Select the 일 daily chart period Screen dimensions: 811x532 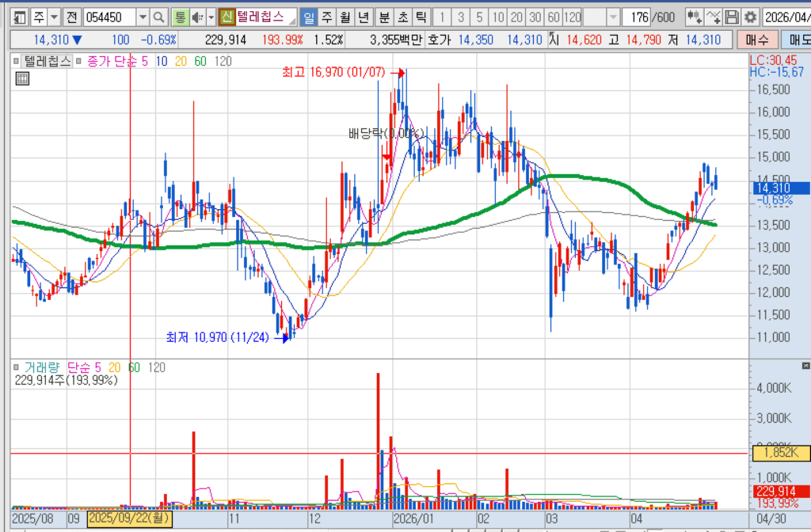pyautogui.click(x=309, y=17)
